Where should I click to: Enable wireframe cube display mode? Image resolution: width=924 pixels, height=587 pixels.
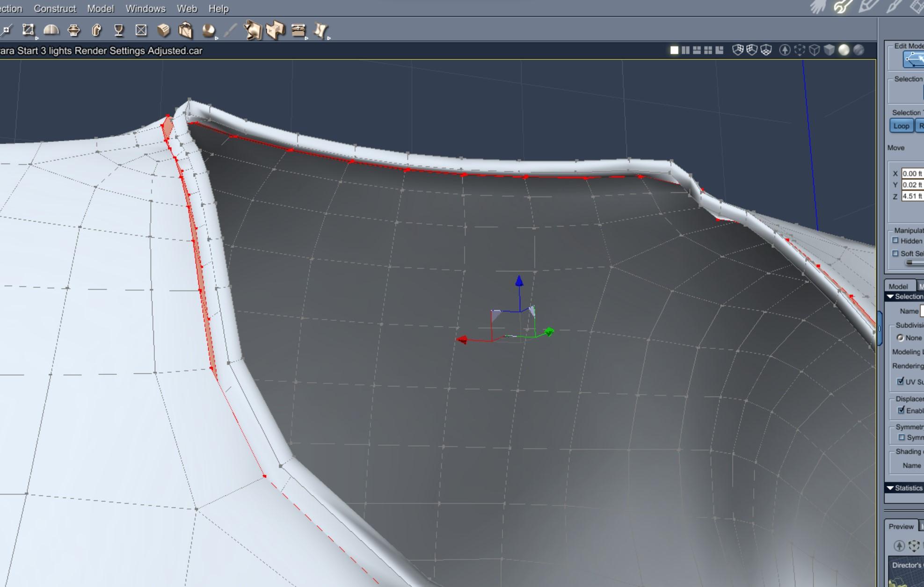[814, 50]
